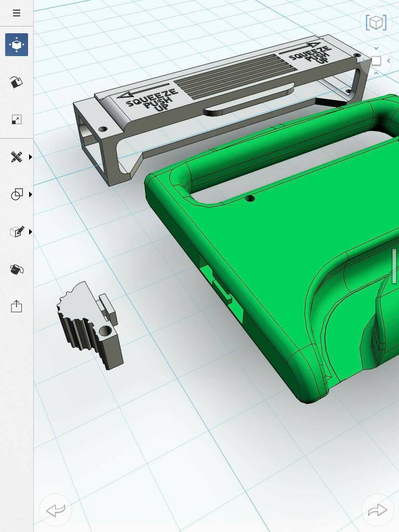
Task: Click the square center view navigation button
Action: [x=376, y=61]
